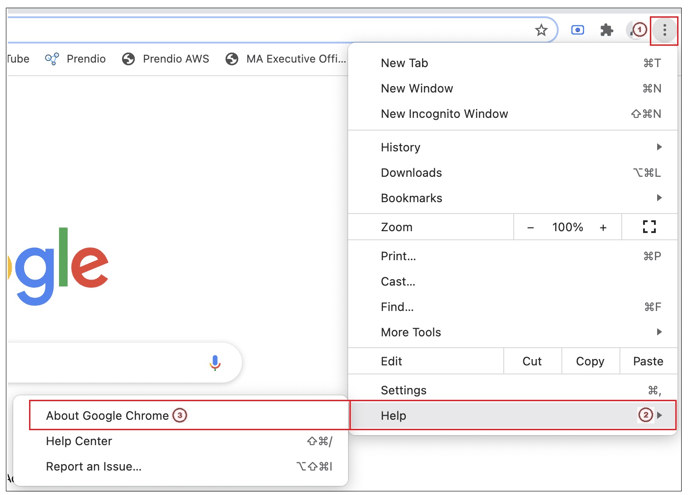This screenshot has width=688, height=495.
Task: Expand the History submenu
Action: [512, 147]
